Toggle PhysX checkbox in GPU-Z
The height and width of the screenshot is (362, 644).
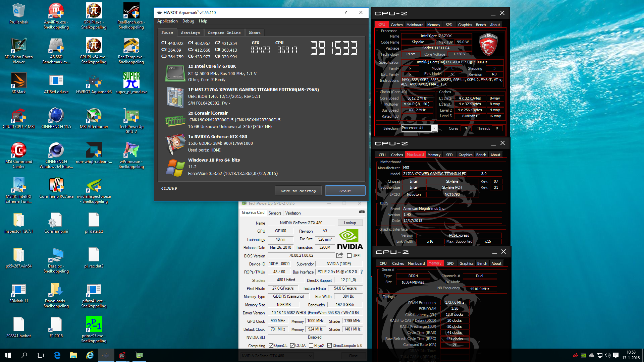pos(311,346)
